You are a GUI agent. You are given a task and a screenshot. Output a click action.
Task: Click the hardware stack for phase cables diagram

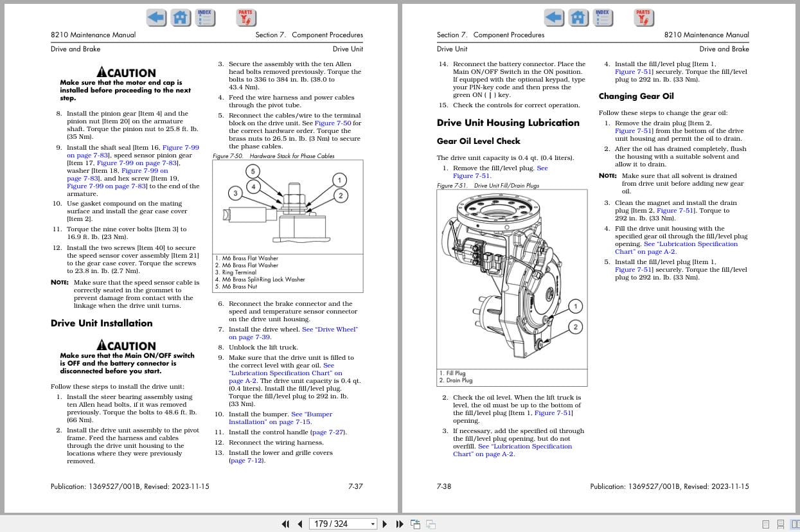pos(288,206)
